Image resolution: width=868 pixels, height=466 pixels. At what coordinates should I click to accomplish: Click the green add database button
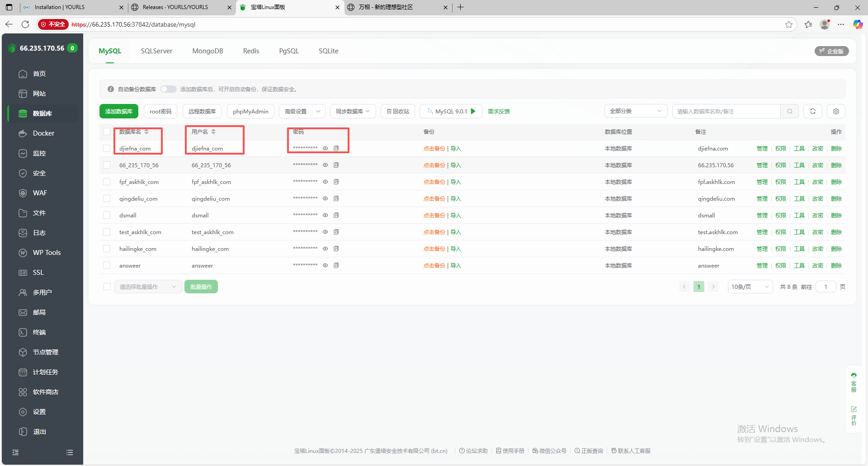pos(119,111)
